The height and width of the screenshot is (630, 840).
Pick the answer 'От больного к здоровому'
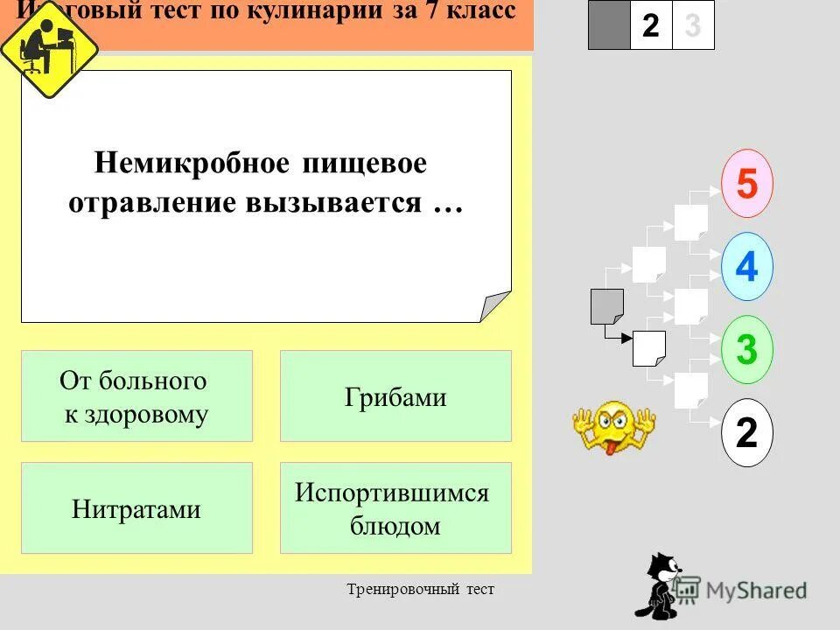[x=136, y=397]
